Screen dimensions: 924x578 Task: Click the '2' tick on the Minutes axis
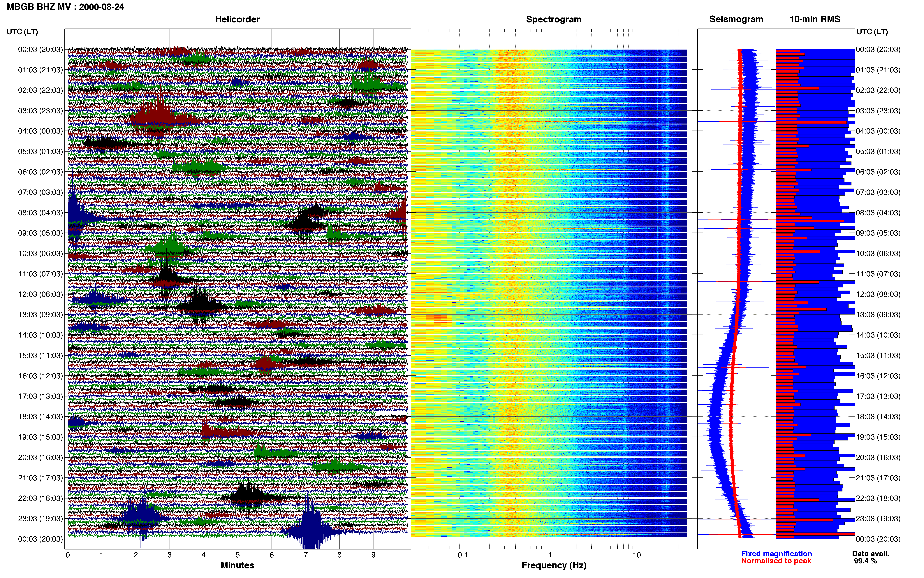pos(136,555)
